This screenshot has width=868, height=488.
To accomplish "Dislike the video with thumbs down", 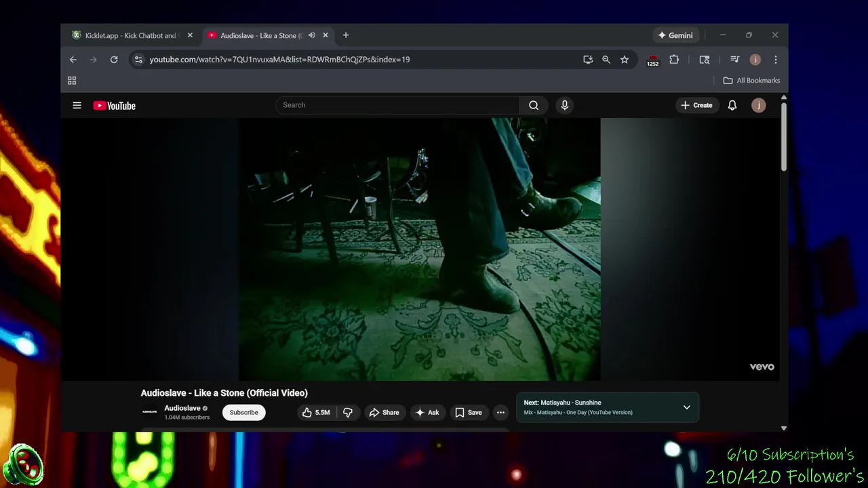I will click(x=348, y=412).
